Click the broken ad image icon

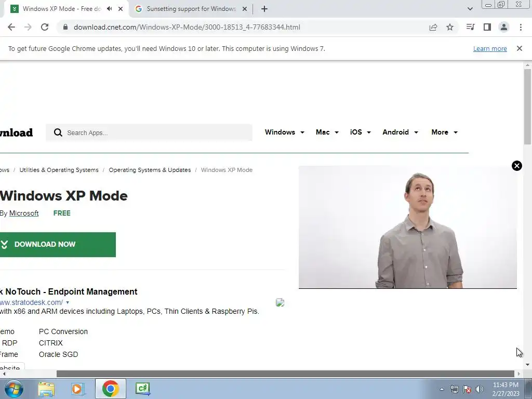point(280,302)
